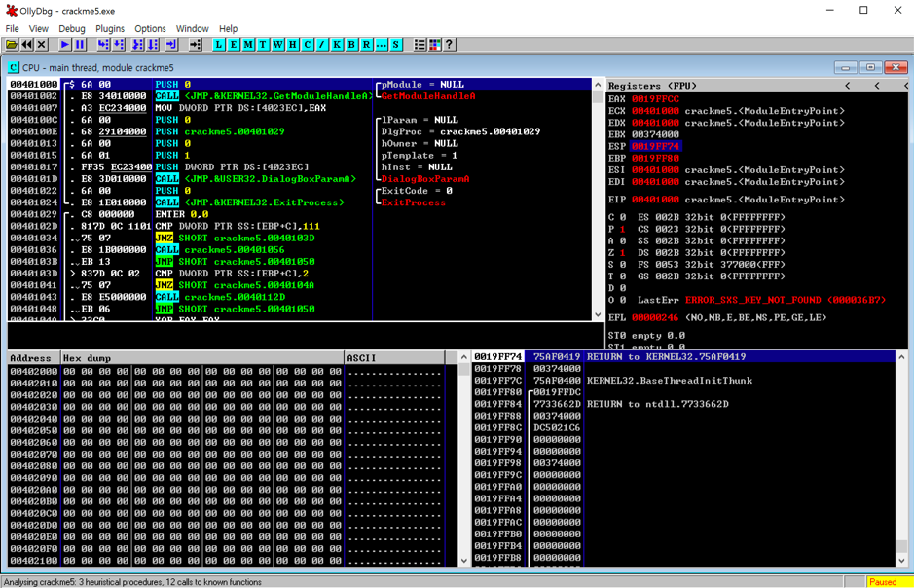Click the Go to address icon
Viewport: 914px width, 588px height.
[196, 44]
